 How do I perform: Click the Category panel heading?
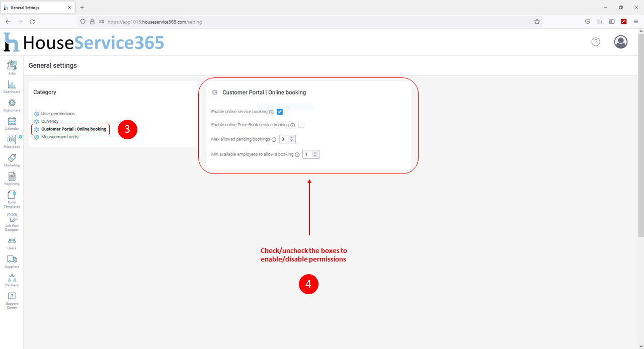tap(45, 92)
